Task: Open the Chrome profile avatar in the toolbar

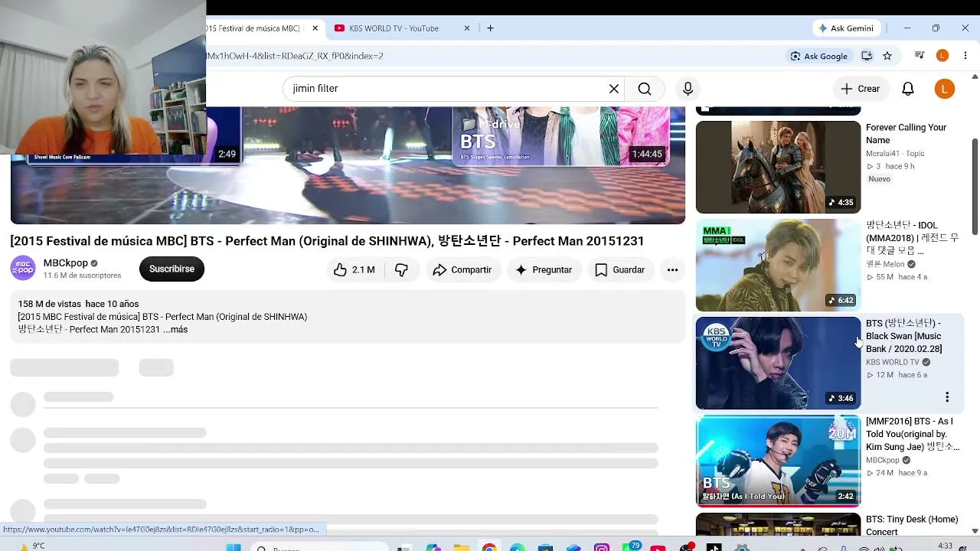Action: pos(942,56)
